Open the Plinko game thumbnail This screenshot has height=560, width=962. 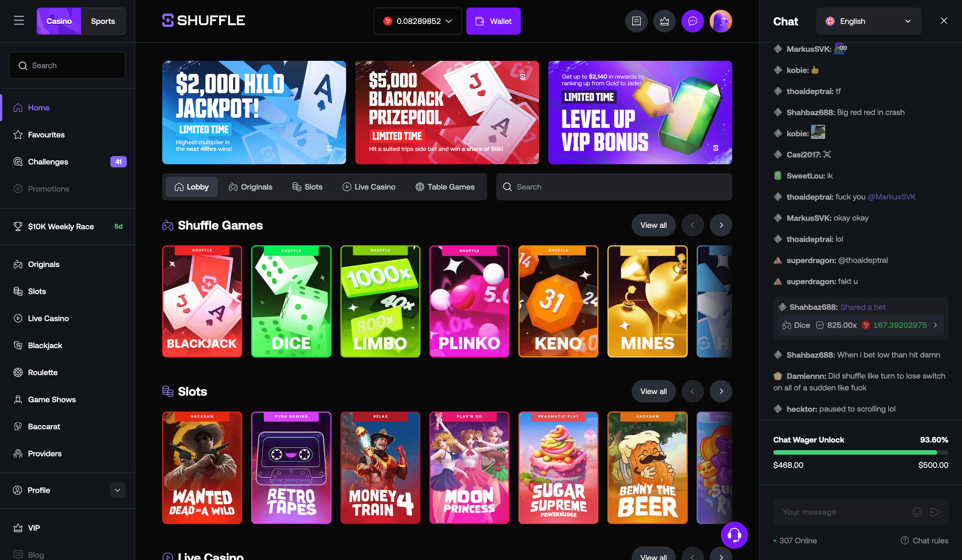click(469, 301)
